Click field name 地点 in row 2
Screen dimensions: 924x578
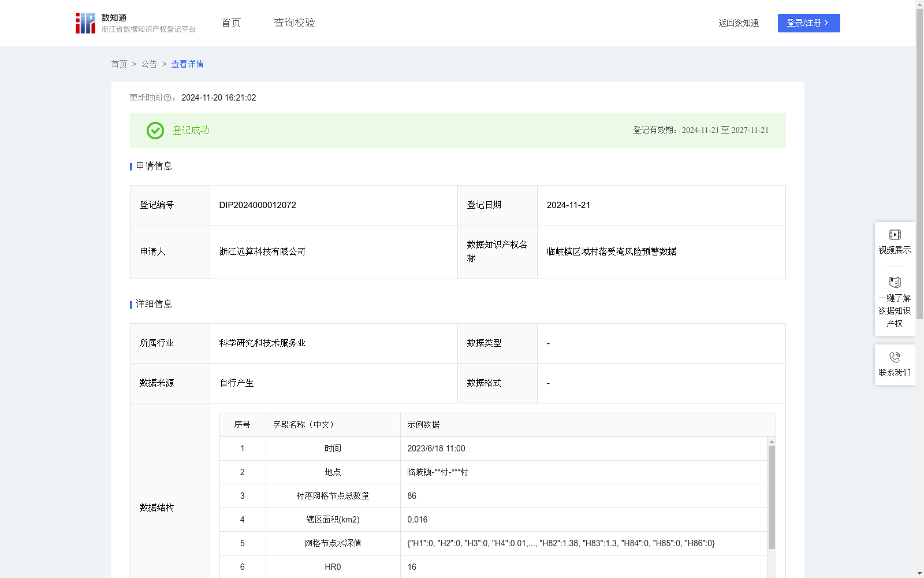pyautogui.click(x=333, y=472)
